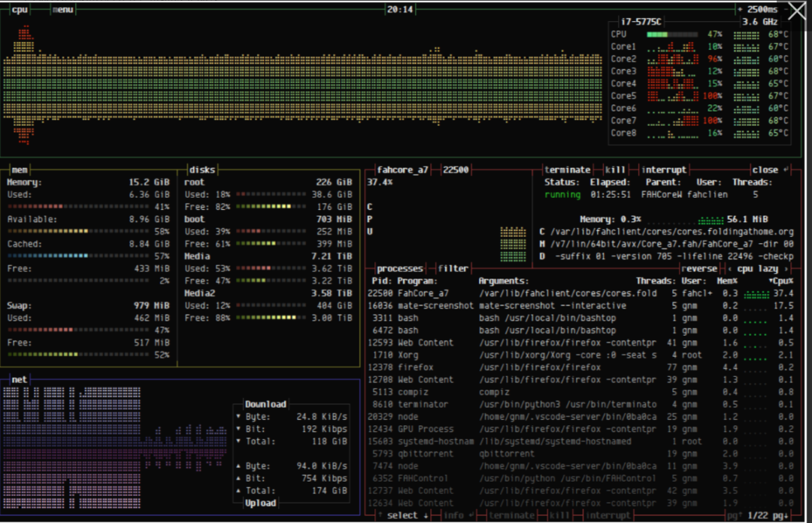Click the processes box title
812x523 pixels.
pos(399,269)
